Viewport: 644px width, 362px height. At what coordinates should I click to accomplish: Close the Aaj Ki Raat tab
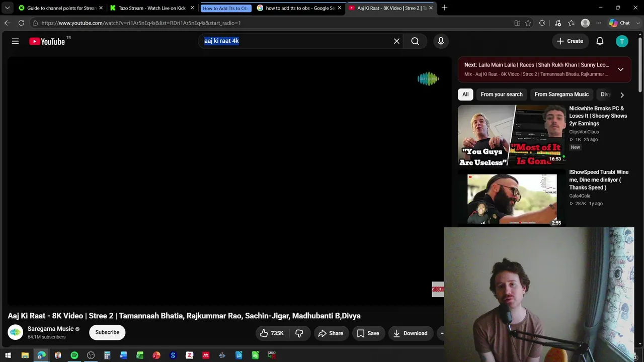[x=431, y=8]
